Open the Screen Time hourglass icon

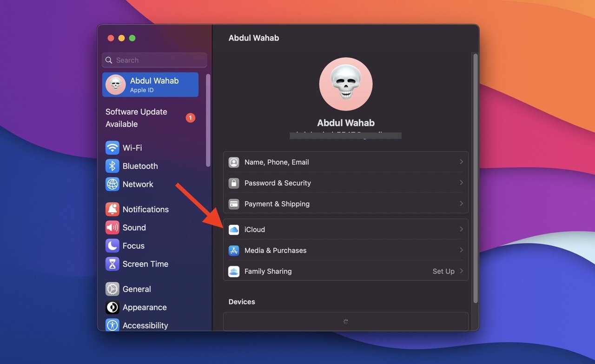coord(112,264)
